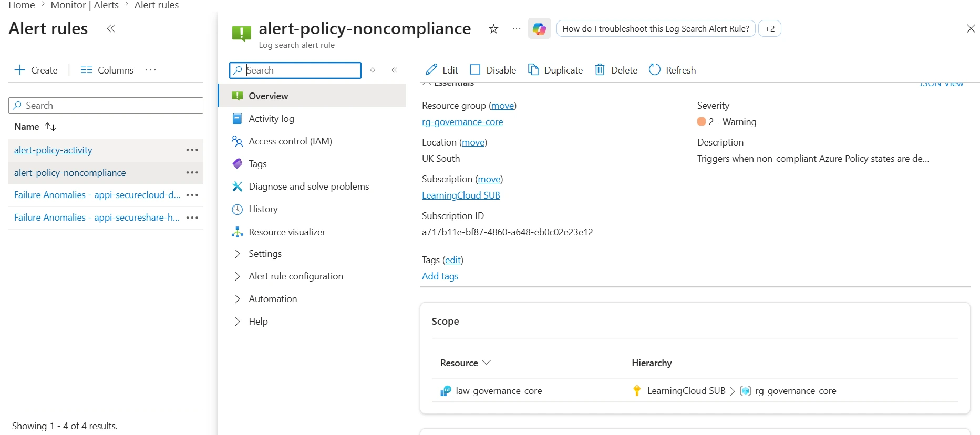
Task: Open context menu for appi-securecloud row
Action: pos(192,195)
